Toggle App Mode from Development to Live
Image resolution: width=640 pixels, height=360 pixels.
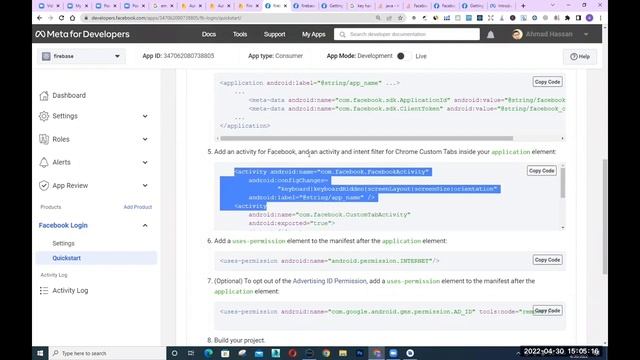[403, 56]
